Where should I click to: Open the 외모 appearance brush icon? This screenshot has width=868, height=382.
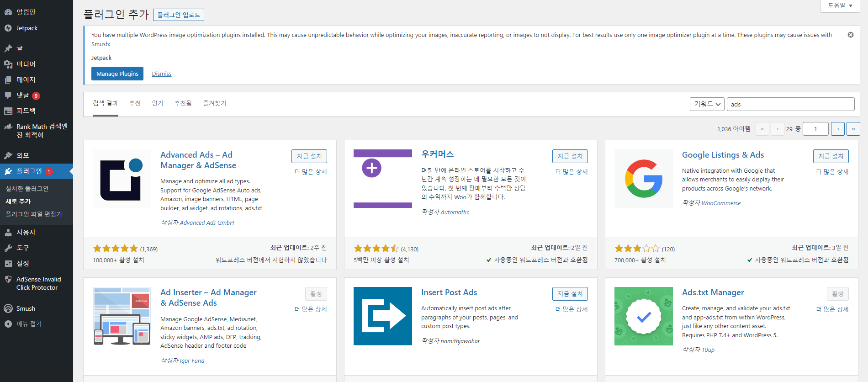coord(8,155)
